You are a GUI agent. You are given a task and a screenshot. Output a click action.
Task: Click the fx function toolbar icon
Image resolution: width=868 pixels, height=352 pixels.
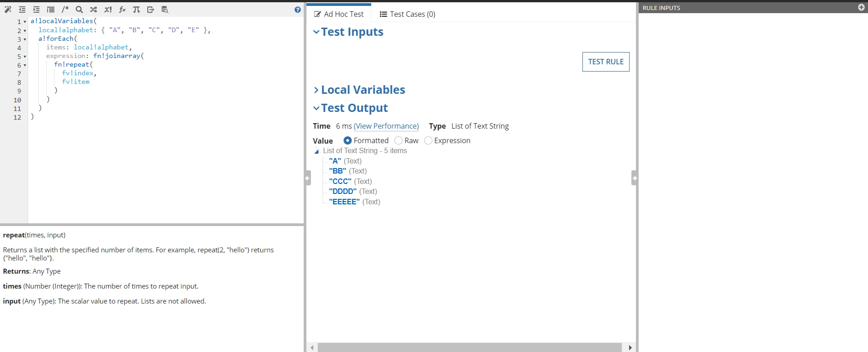[x=122, y=10]
